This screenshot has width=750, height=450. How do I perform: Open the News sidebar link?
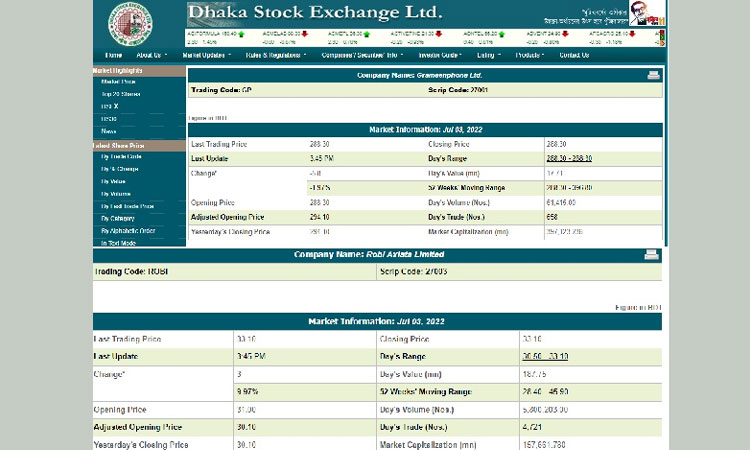tap(108, 131)
